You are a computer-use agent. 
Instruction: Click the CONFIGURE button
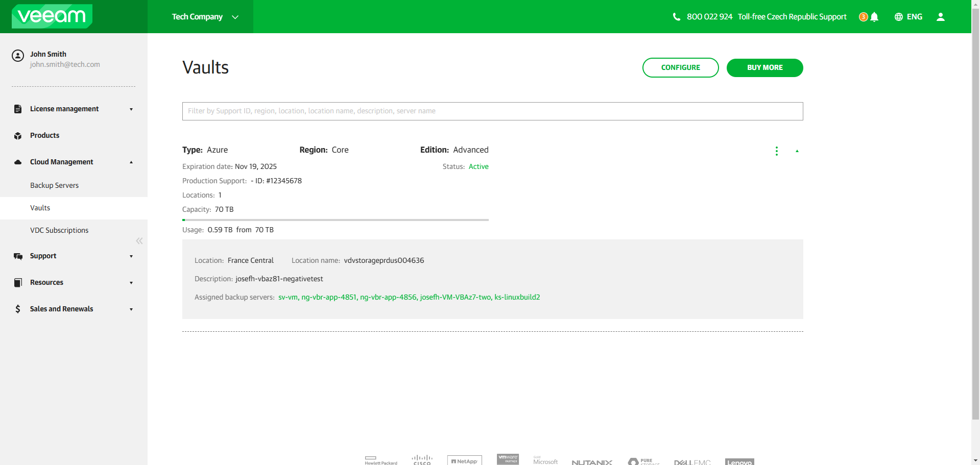[681, 67]
